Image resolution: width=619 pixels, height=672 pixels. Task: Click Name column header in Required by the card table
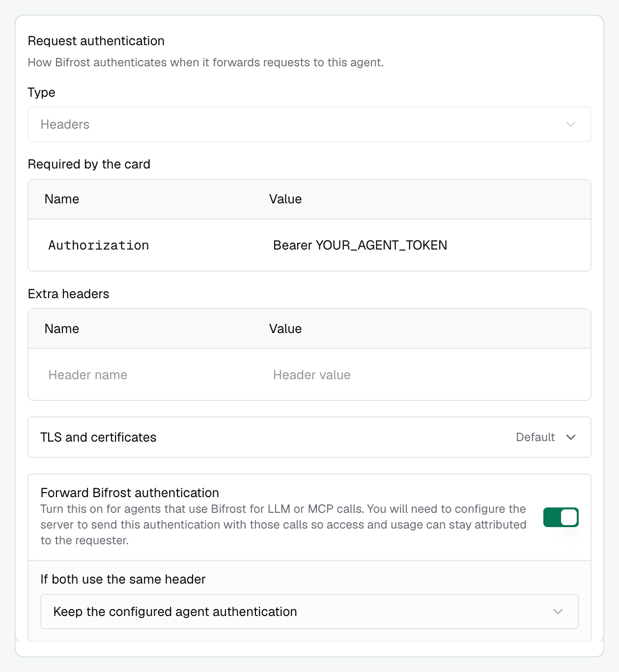coord(62,199)
